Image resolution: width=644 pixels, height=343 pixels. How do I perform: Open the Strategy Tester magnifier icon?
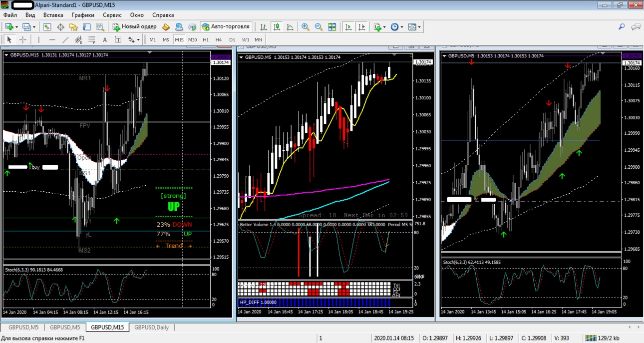click(x=99, y=27)
